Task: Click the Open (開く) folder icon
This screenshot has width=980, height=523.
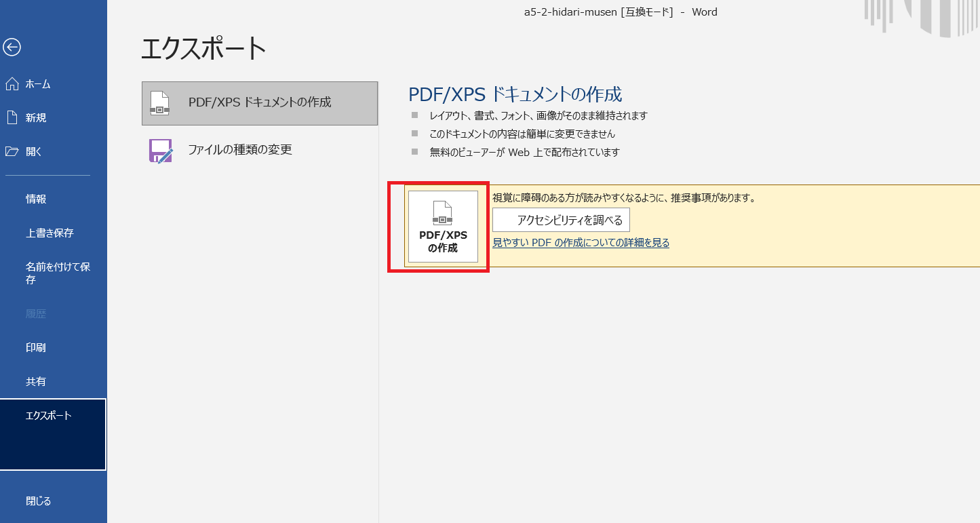Action: point(12,152)
